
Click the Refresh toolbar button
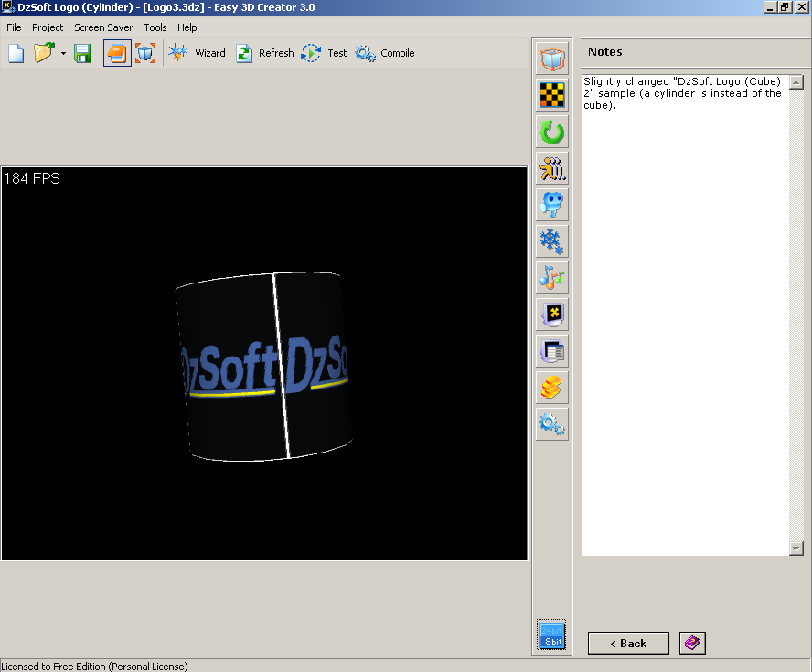(x=264, y=53)
